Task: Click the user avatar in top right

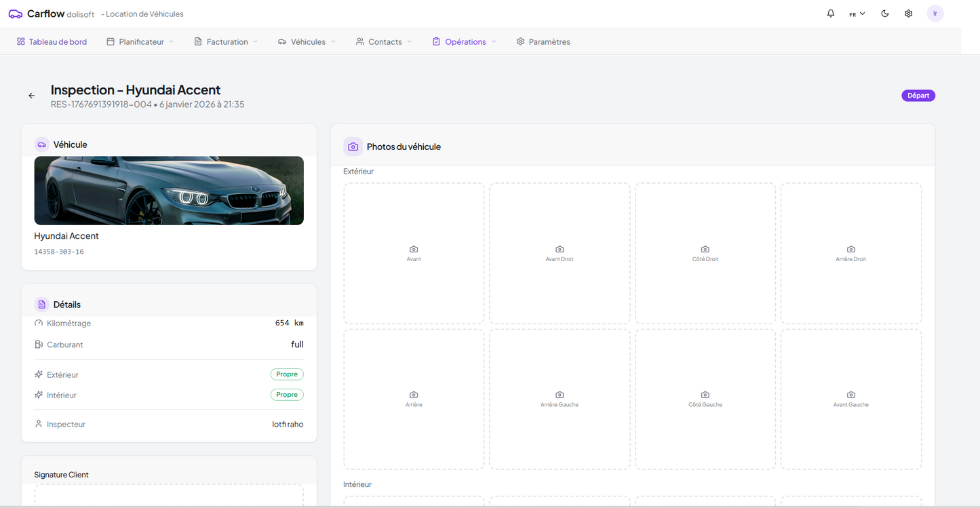Action: click(935, 14)
